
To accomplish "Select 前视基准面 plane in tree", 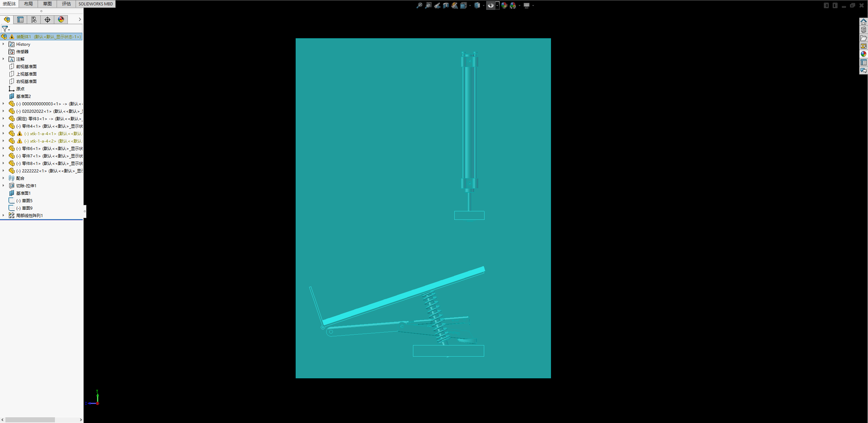I will (x=26, y=67).
